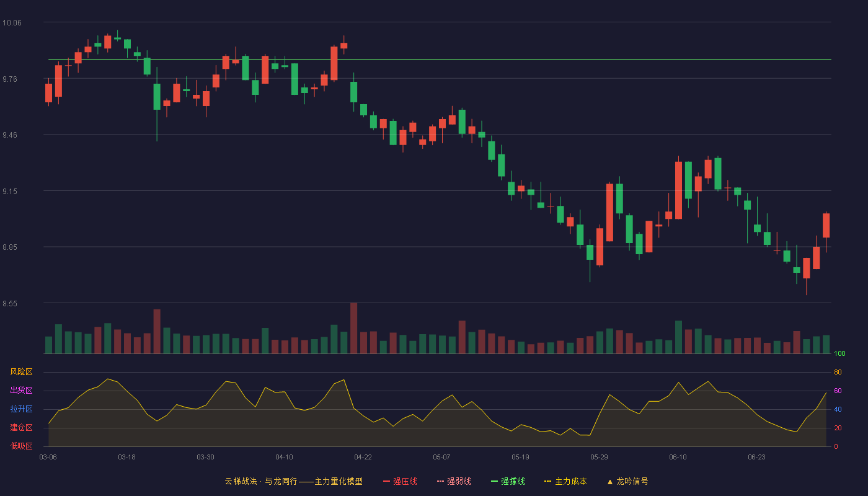The width and height of the screenshot is (868, 496).
Task: Toggle the 强弱线 legend entry
Action: [x=454, y=481]
